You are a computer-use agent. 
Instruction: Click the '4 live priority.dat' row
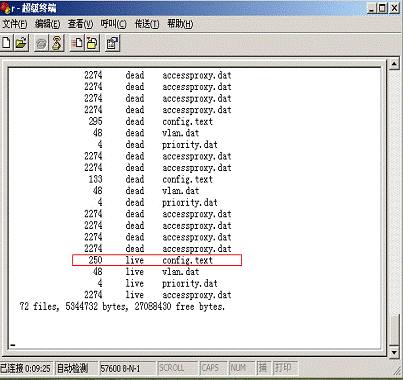157,283
